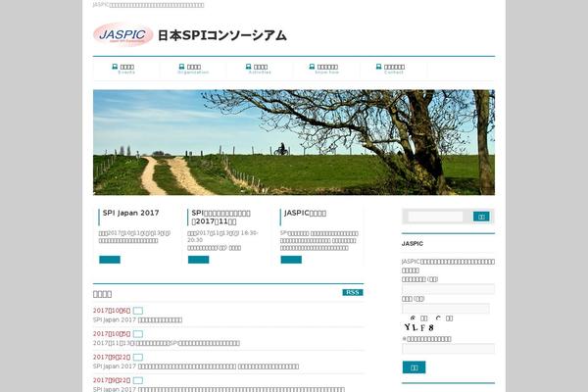The height and width of the screenshot is (392, 588).
Task: Focus the input field below the YLF8 captcha
Action: coord(448,349)
